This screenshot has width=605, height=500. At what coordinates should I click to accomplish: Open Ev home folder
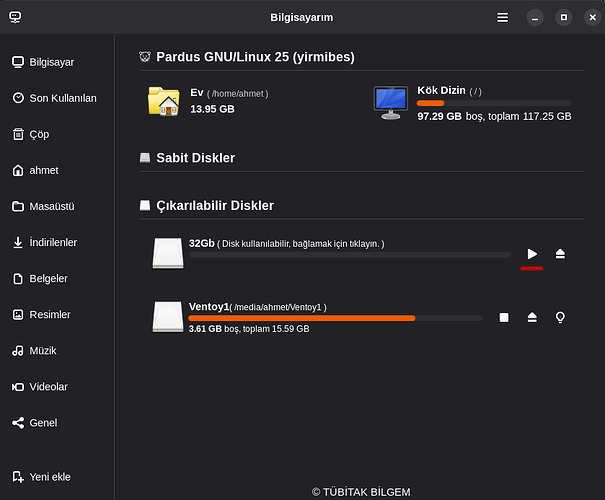[164, 100]
